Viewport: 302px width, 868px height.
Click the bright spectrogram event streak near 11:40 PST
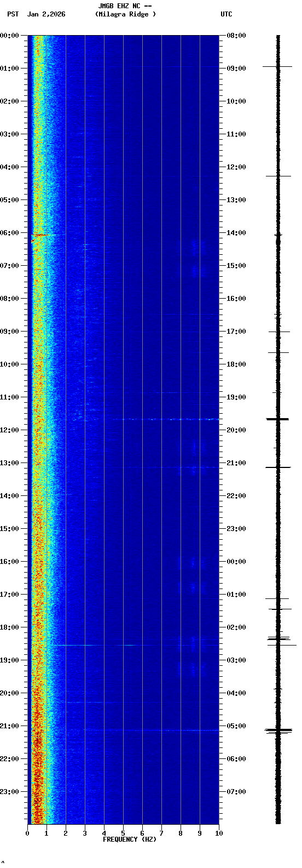[x=165, y=419]
